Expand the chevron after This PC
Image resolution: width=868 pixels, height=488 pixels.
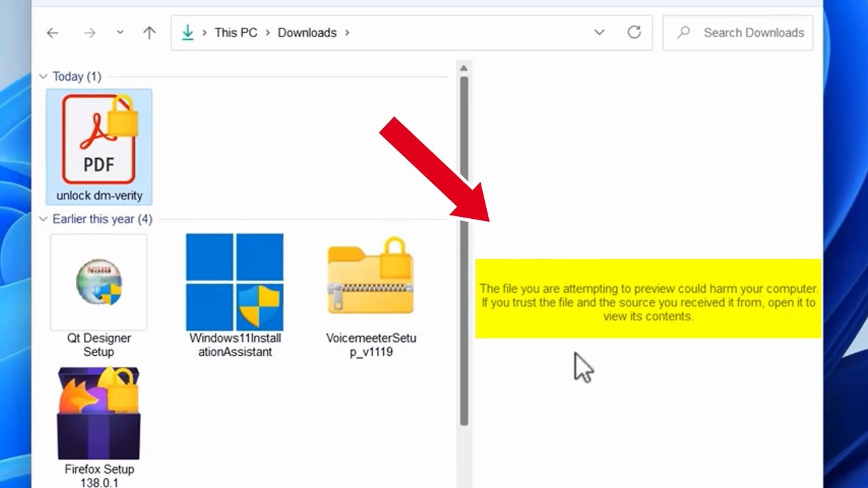268,33
